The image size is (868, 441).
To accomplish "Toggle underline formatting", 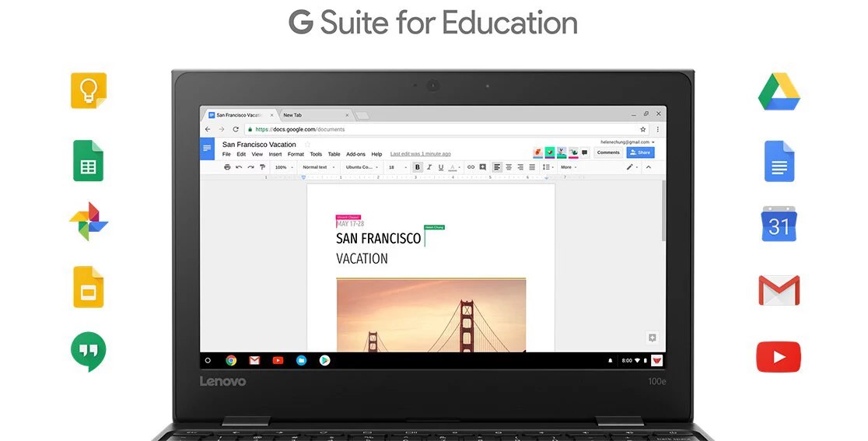I will pyautogui.click(x=441, y=167).
